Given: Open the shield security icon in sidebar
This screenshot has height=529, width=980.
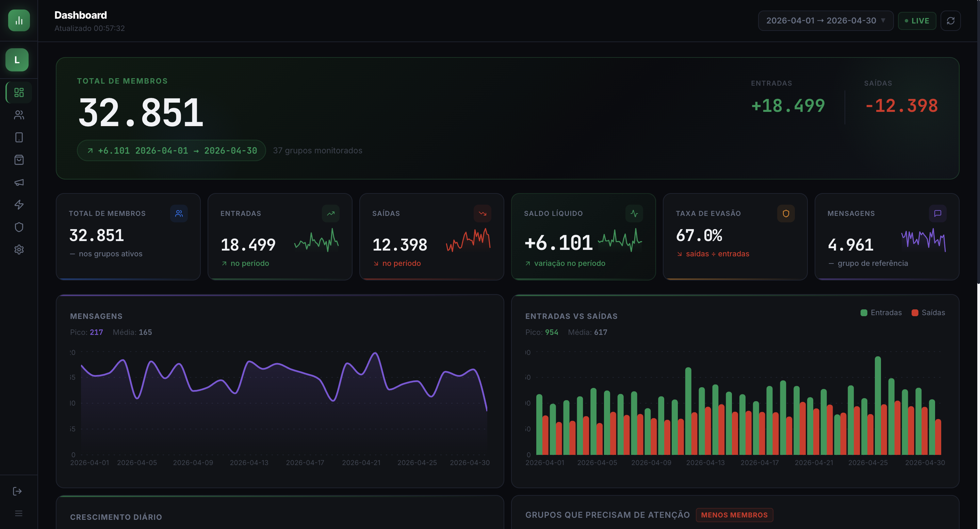Looking at the screenshot, I should pos(19,227).
